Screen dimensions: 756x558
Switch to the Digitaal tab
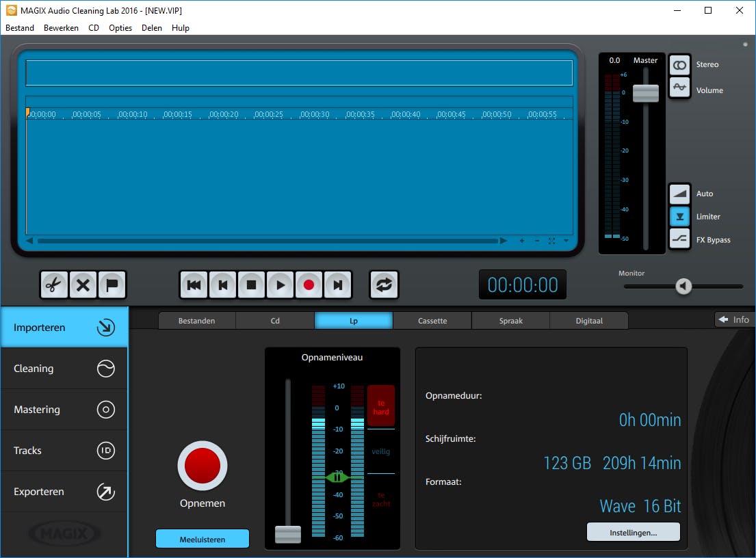point(589,321)
